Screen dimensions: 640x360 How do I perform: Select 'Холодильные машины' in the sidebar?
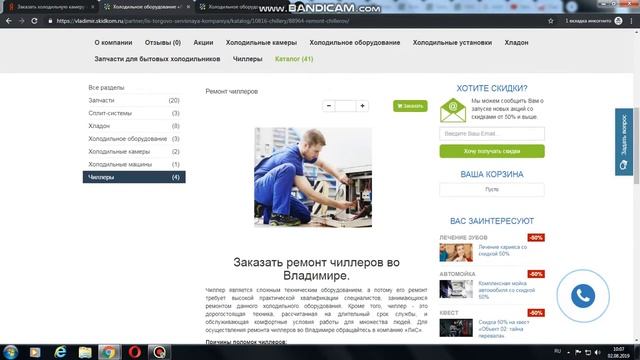(134, 164)
